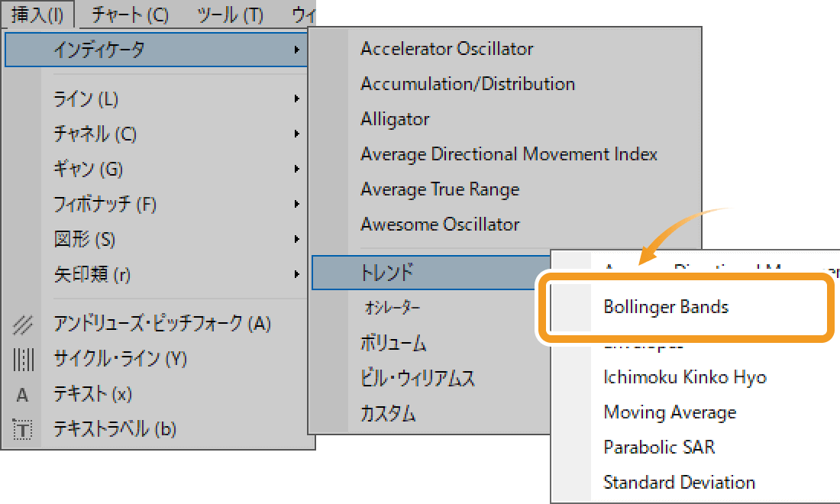Choose テキスト (x) entry
The width and height of the screenshot is (840, 504).
coord(92,394)
